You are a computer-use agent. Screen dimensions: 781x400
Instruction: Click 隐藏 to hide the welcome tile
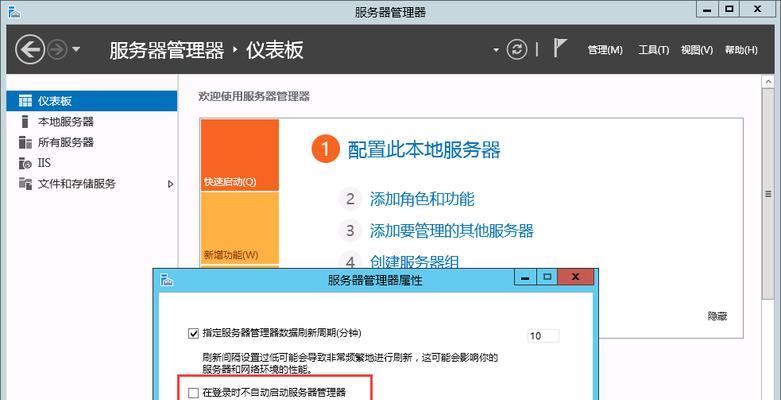717,316
